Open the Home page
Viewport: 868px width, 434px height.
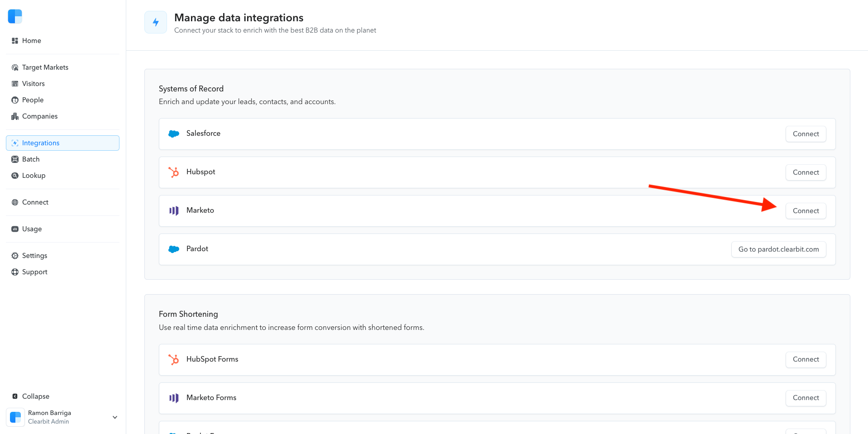(62, 41)
